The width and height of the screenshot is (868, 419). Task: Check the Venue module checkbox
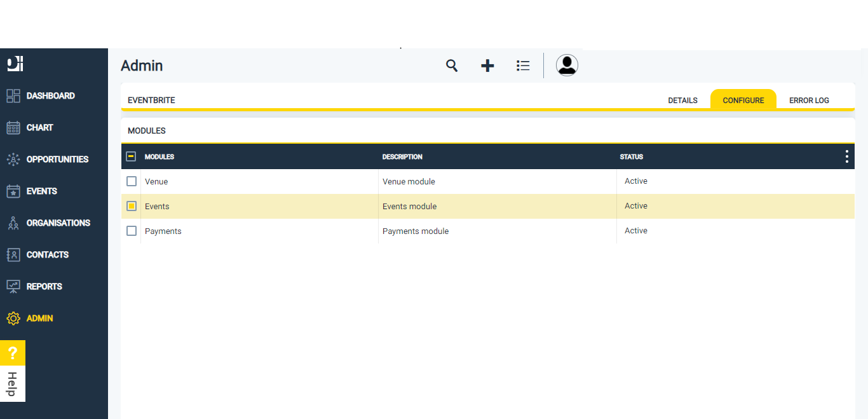[132, 181]
